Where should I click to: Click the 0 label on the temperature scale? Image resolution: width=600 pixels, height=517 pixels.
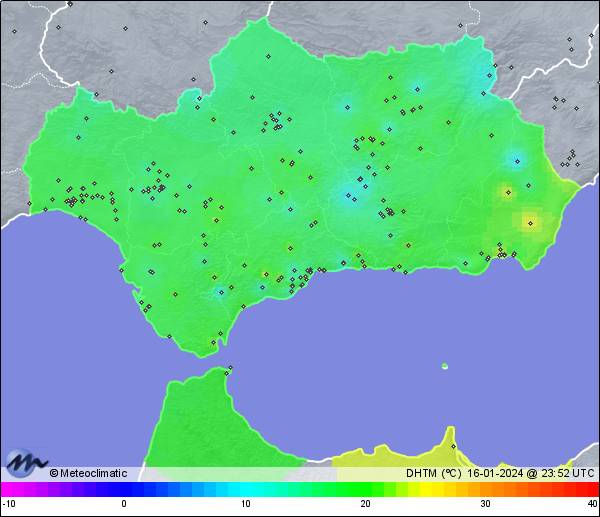(x=124, y=504)
